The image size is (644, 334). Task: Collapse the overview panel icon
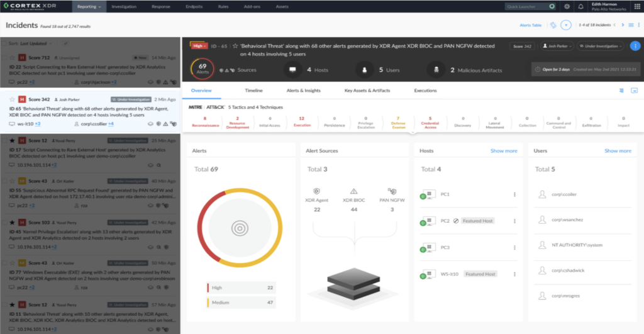pos(634,91)
